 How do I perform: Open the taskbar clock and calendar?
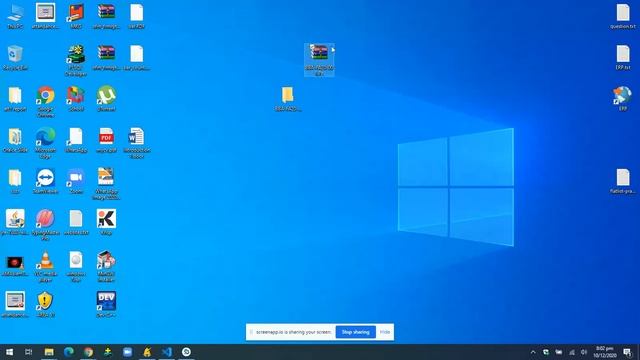click(x=605, y=352)
